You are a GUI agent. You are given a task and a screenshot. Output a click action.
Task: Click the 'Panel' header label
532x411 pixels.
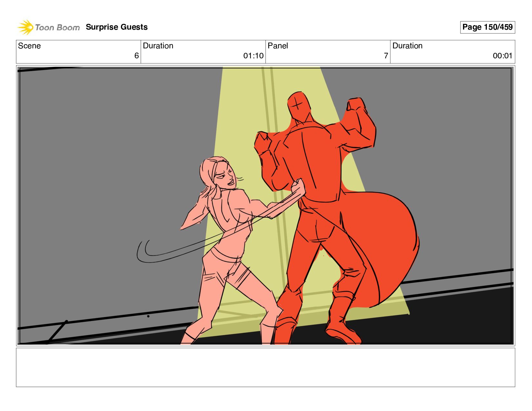pos(278,46)
